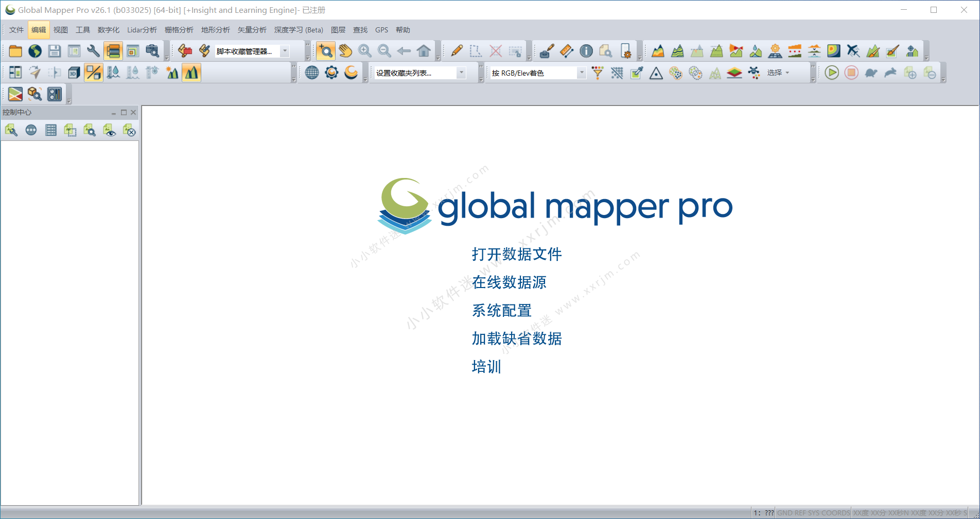
Task: Open the 文件 menu
Action: pos(16,30)
